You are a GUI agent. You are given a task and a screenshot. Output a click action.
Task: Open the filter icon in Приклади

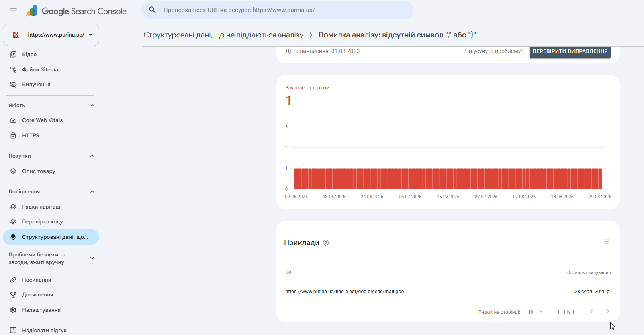[x=606, y=242]
